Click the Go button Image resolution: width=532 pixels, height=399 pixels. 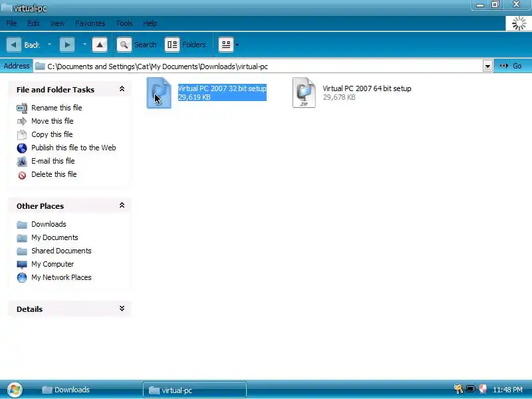[510, 66]
